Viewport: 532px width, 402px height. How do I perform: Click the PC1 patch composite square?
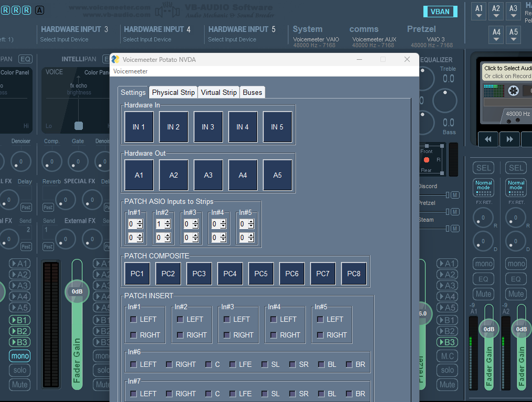[137, 274]
